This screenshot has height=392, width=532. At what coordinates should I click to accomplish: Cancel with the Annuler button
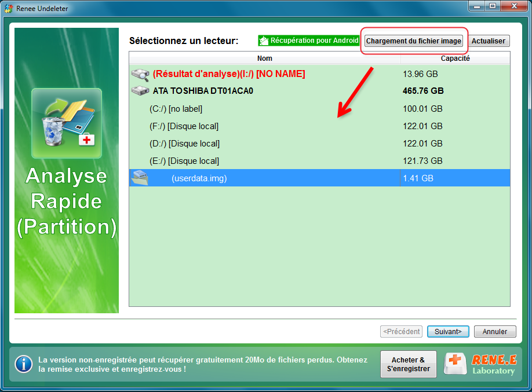pyautogui.click(x=495, y=331)
